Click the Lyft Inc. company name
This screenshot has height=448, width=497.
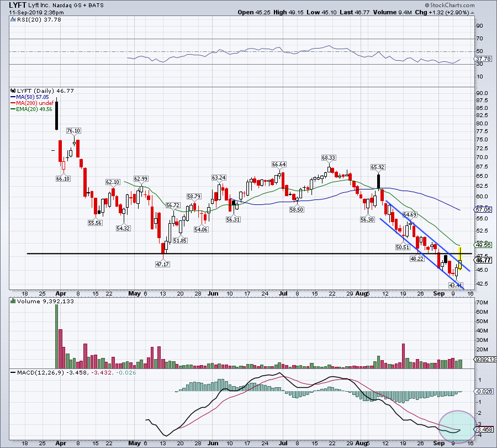click(39, 6)
